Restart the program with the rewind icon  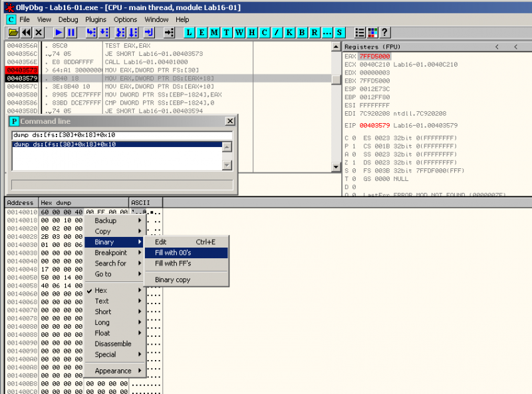click(27, 33)
